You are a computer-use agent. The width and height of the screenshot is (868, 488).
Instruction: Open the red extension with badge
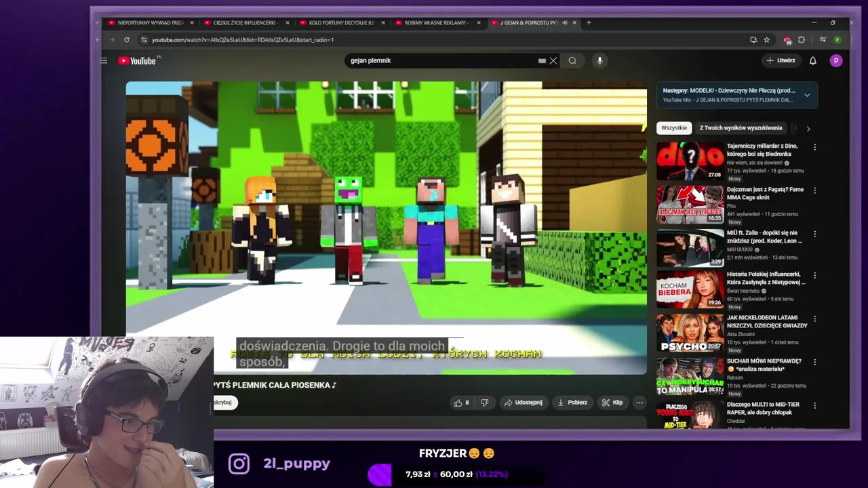787,40
